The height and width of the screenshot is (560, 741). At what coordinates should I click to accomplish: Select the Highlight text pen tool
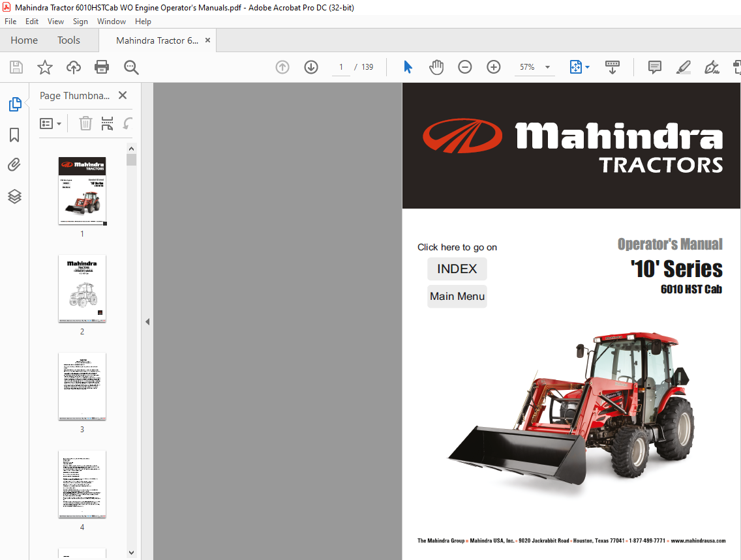(x=684, y=67)
